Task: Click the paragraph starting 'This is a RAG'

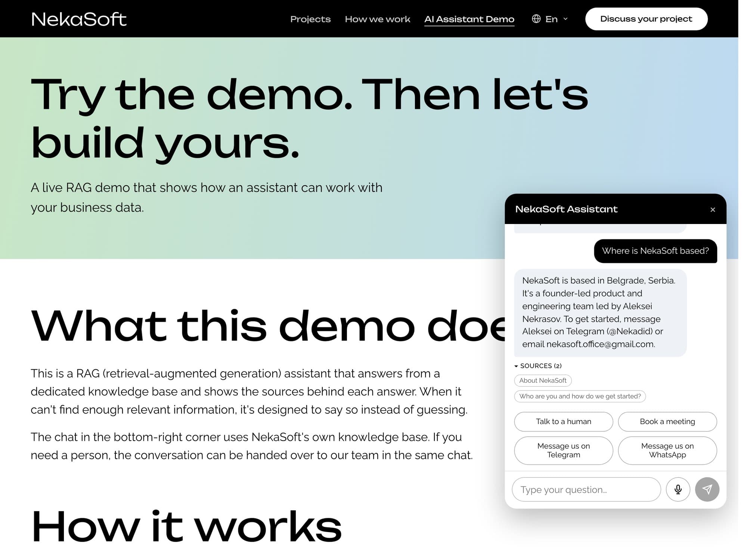Action: pyautogui.click(x=249, y=391)
